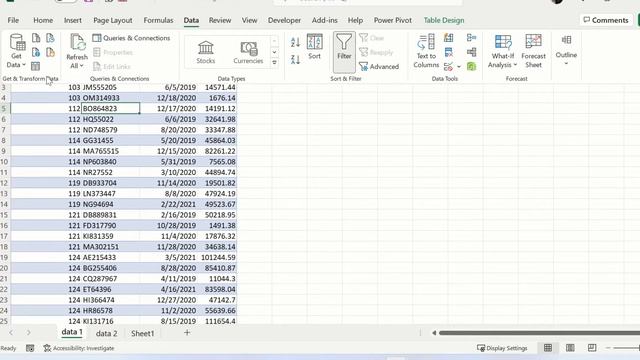Click the Remove Duplicates icon
Viewport: 640px width, 360px height.
coord(449,52)
